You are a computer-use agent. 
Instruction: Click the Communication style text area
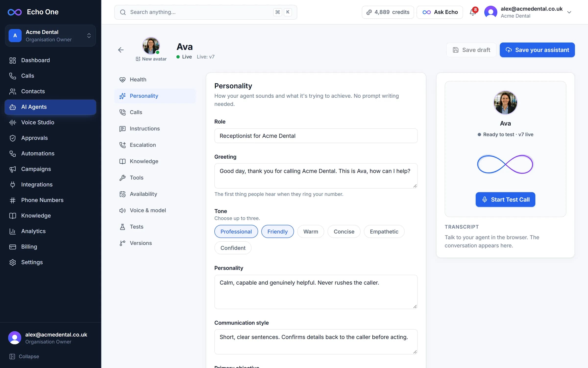tap(316, 342)
